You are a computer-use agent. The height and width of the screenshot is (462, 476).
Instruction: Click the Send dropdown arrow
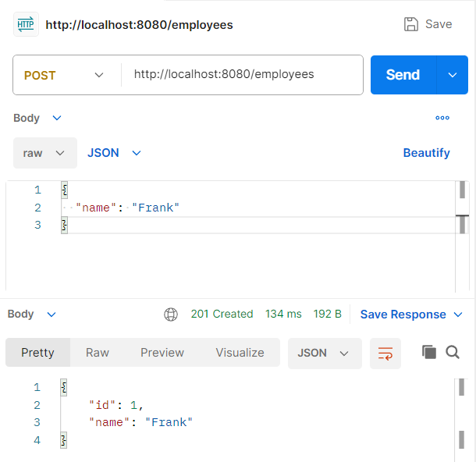click(453, 75)
